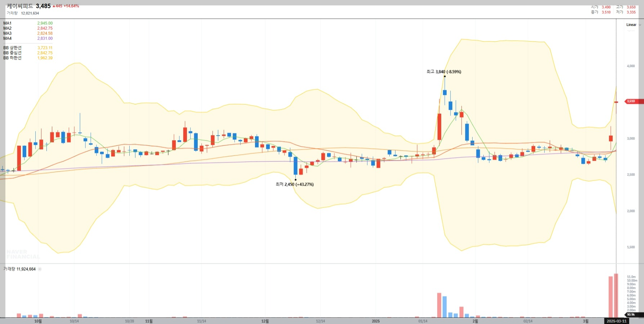Click the 12월 date axis label
644x324 pixels.
[x=265, y=321]
